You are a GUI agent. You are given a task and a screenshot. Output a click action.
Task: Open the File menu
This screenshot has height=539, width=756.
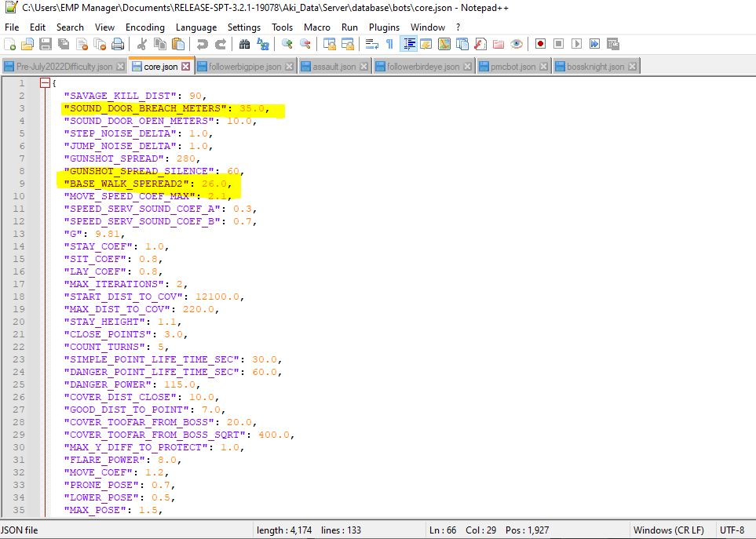12,27
